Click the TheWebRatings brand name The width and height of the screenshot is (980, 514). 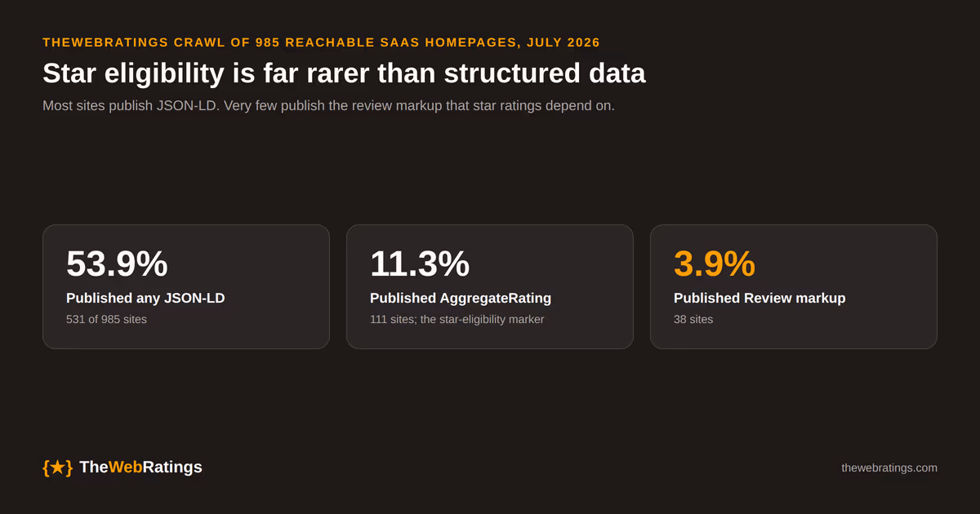[x=140, y=467]
